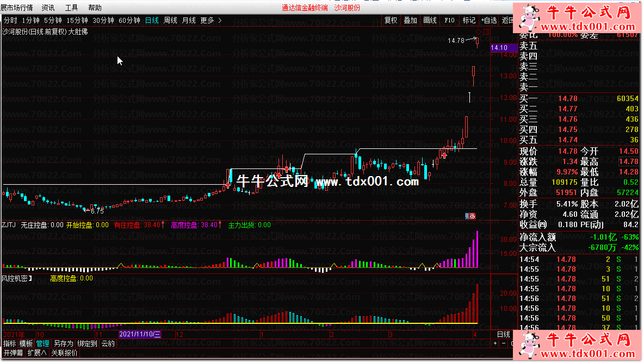Click the 模板 template button
The height and width of the screenshot is (363, 644).
pos(26,344)
